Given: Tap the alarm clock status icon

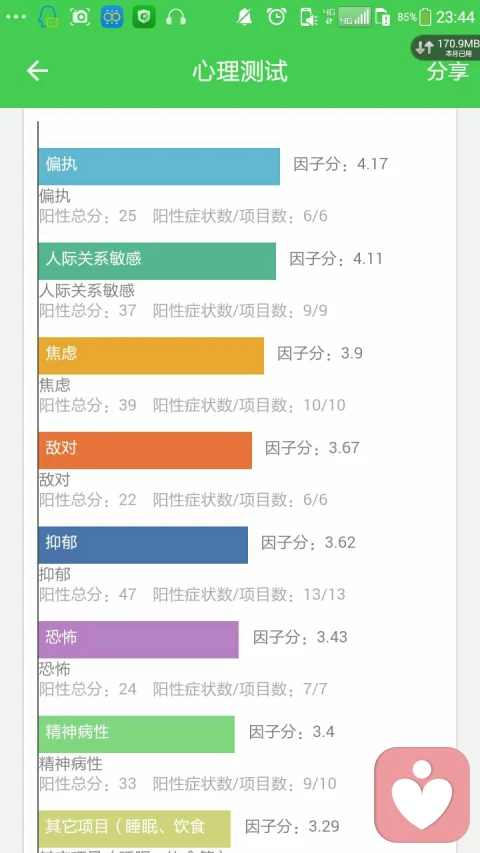Looking at the screenshot, I should click(x=276, y=17).
